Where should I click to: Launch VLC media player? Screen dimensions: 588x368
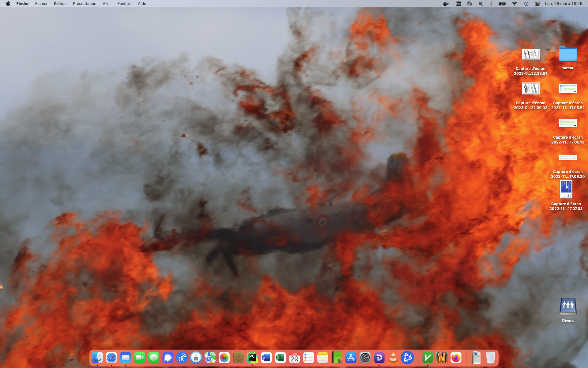click(393, 358)
